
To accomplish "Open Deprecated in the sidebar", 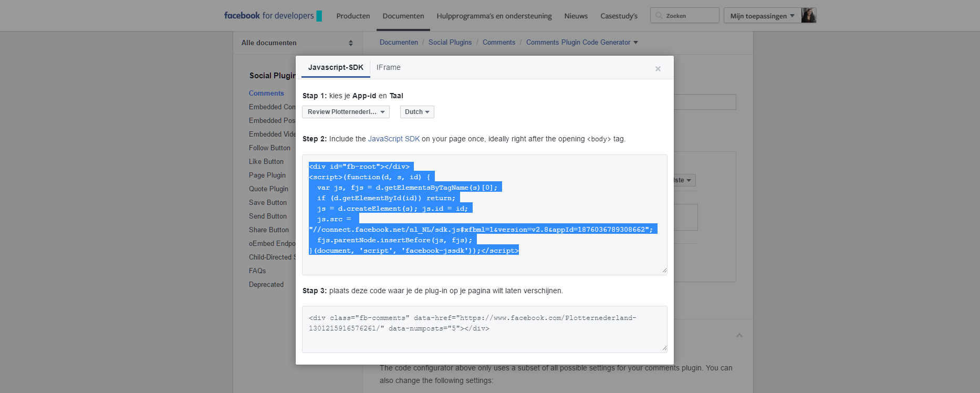I will (266, 284).
